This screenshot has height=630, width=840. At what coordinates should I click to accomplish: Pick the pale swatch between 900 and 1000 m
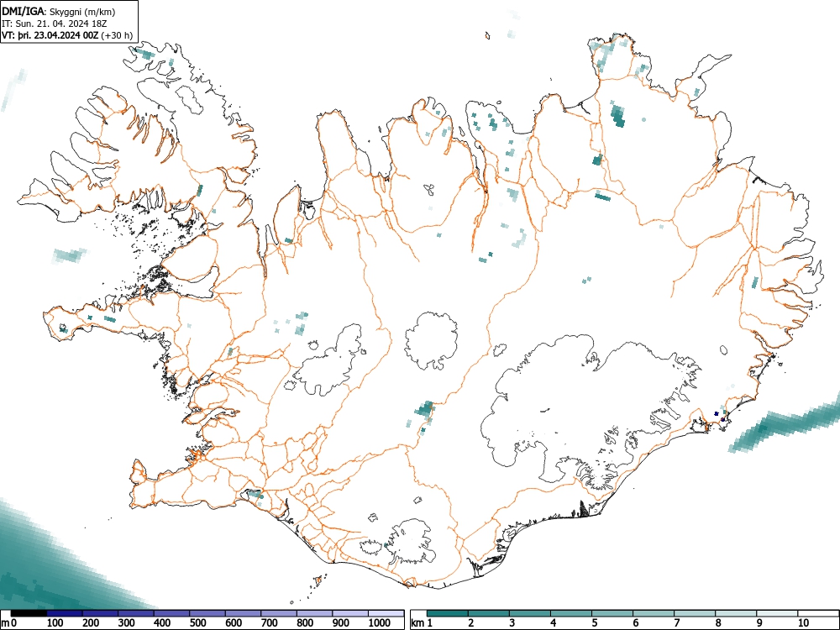pos(350,613)
